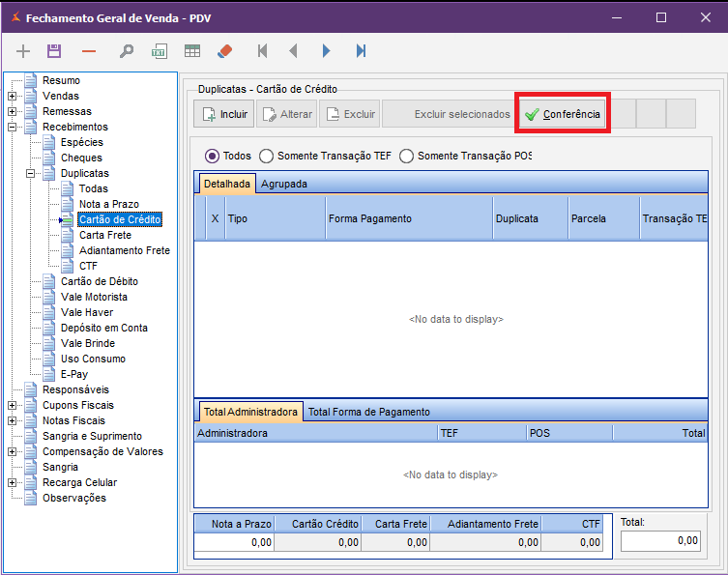The height and width of the screenshot is (575, 728).
Task: Click the plus add-record toolbar icon
Action: (24, 50)
